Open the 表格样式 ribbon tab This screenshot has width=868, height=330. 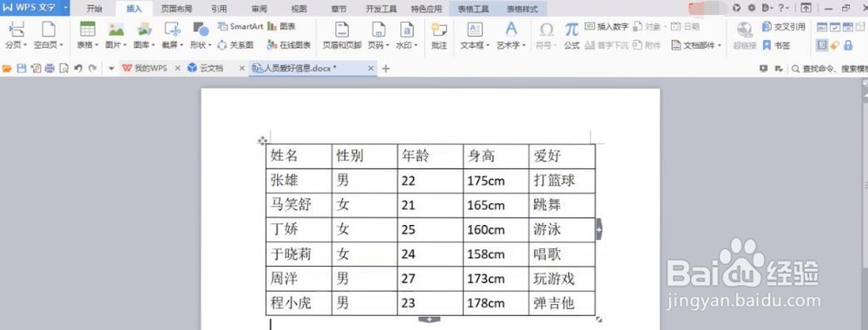pos(522,9)
